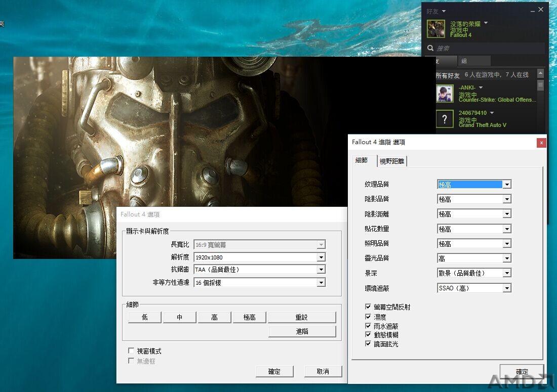Apply the 高 detail preset button
Image resolution: width=557 pixels, height=392 pixels.
214,317
